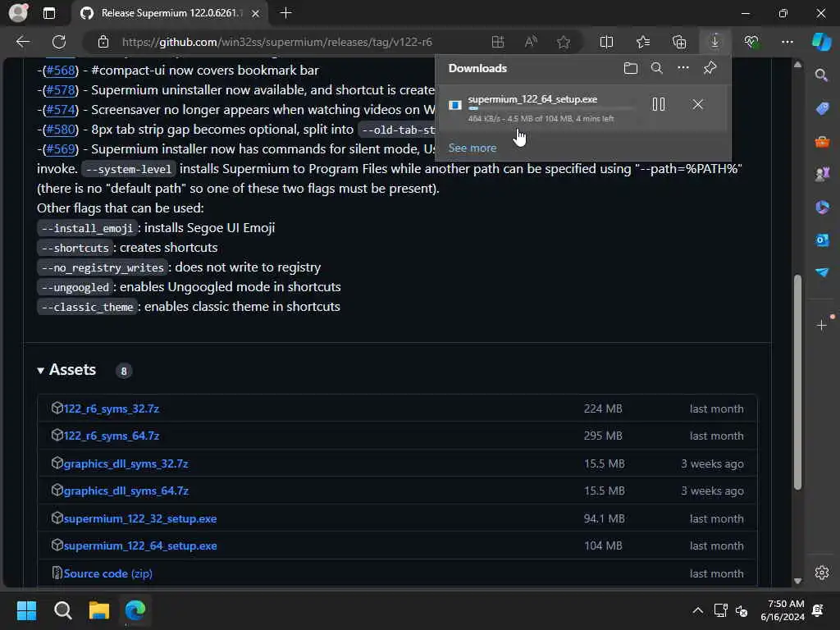Click See more in Downloads
Screen dimensions: 840x630
click(x=472, y=148)
